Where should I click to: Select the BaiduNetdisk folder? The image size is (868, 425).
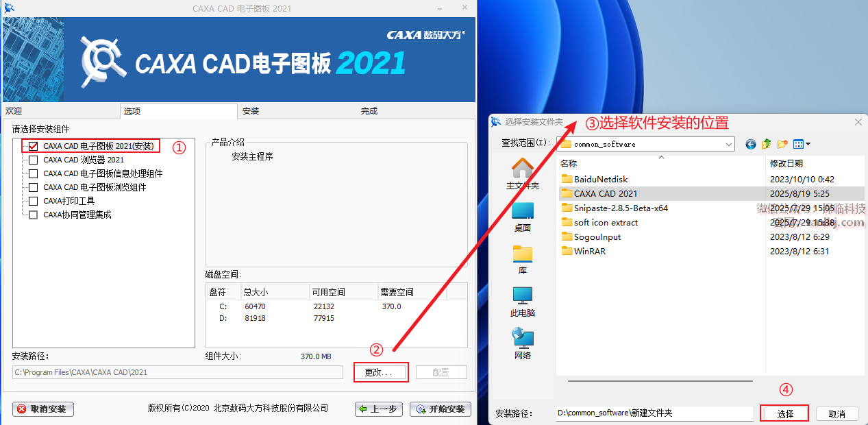pos(595,179)
